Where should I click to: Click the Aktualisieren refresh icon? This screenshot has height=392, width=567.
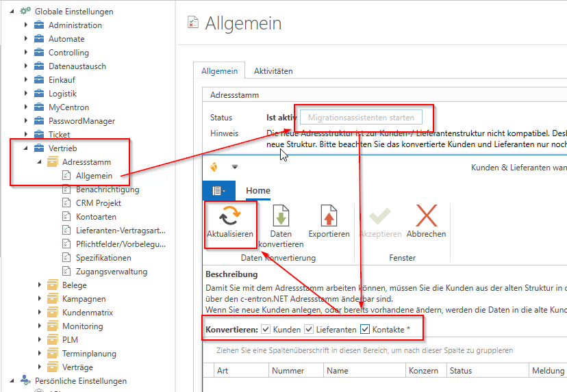(229, 217)
